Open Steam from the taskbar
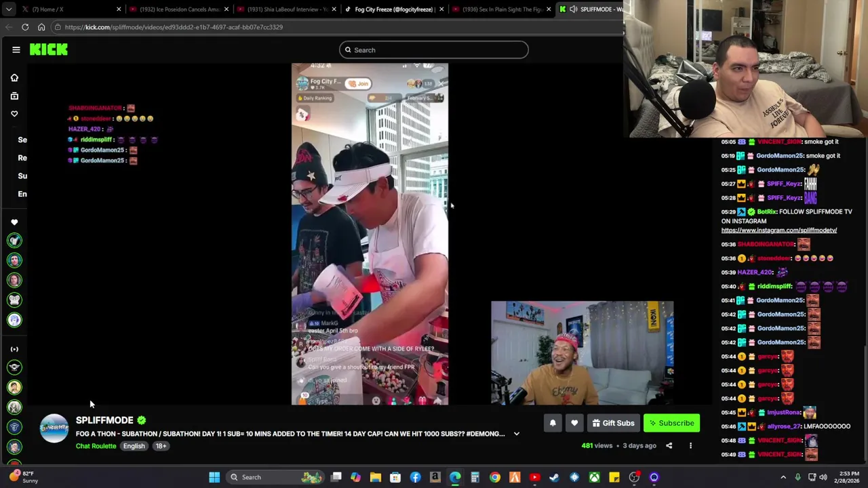The height and width of the screenshot is (488, 868). (555, 477)
